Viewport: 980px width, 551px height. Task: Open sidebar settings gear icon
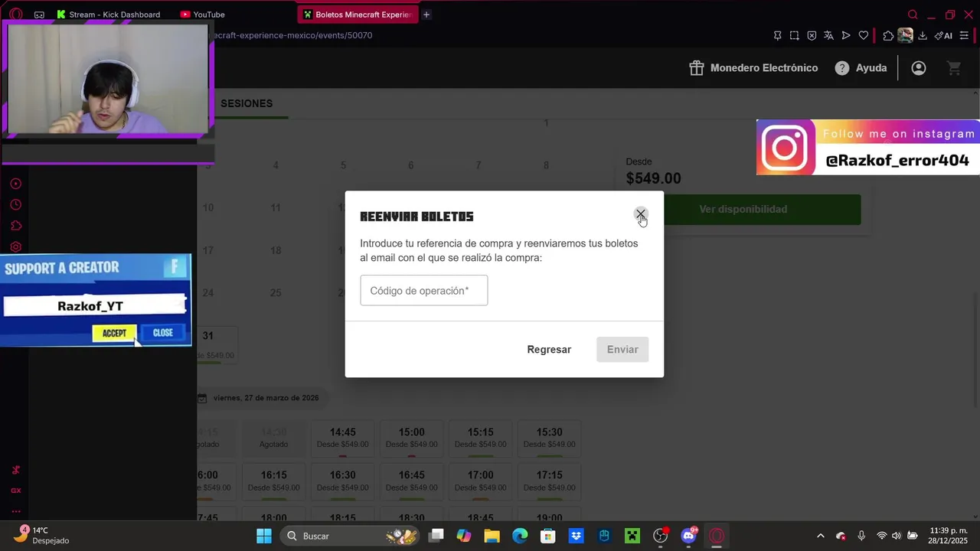15,246
